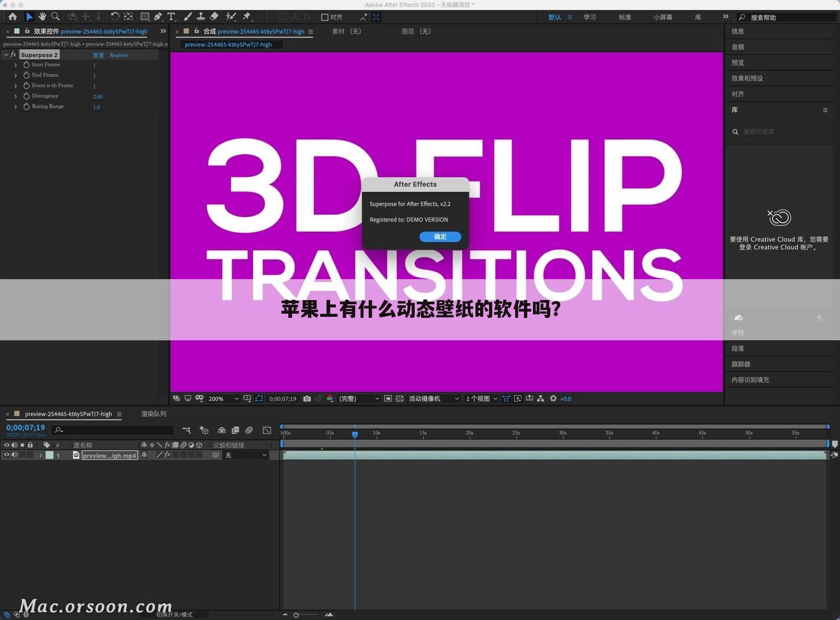The width and height of the screenshot is (840, 620).
Task: Switch to 学习 workspace
Action: (589, 17)
